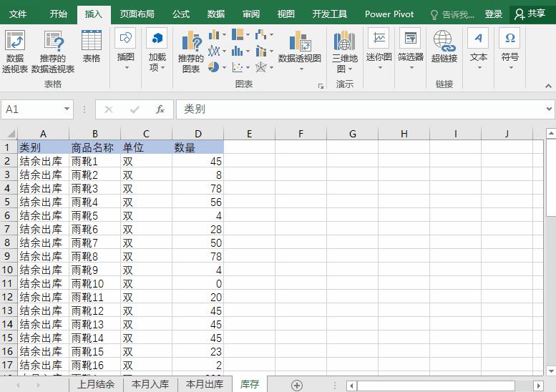556x392 pixels.
Task: Expand the scatter chart dropdown arrow
Action: point(248,67)
